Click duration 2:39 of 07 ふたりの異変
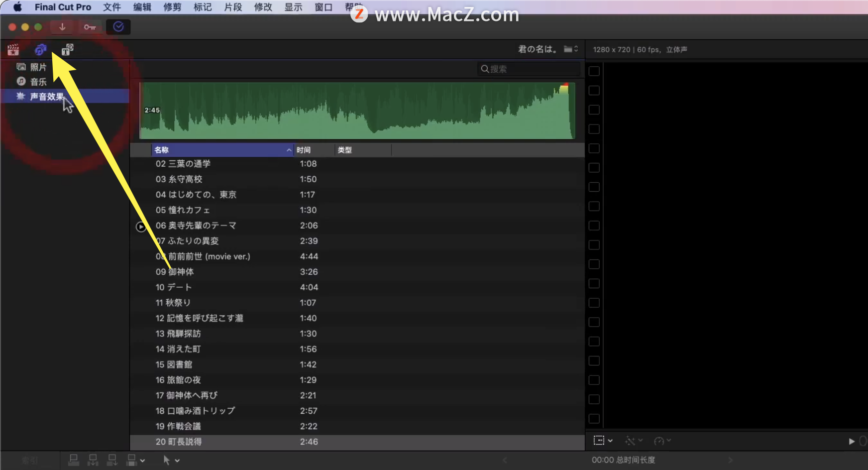This screenshot has width=868, height=470. [x=309, y=241]
